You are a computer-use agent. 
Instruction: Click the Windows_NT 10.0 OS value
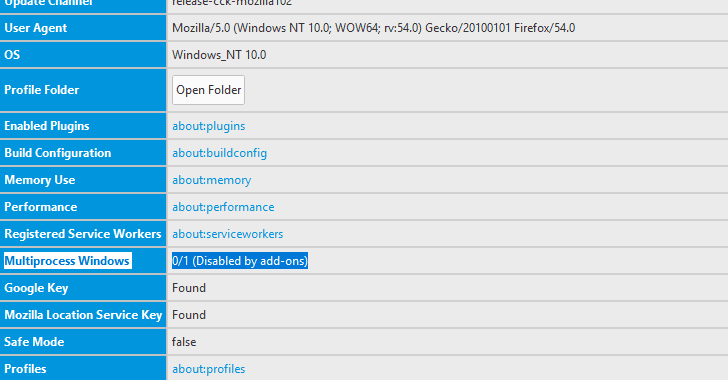(x=219, y=55)
